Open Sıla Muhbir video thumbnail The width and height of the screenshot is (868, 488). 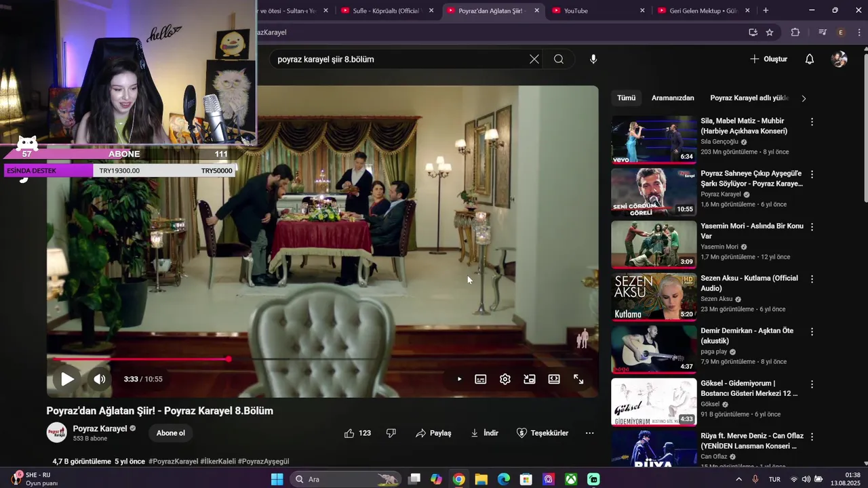click(654, 140)
